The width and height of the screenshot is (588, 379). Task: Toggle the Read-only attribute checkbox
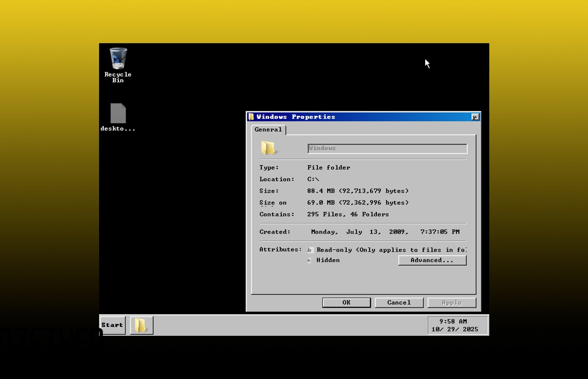309,250
